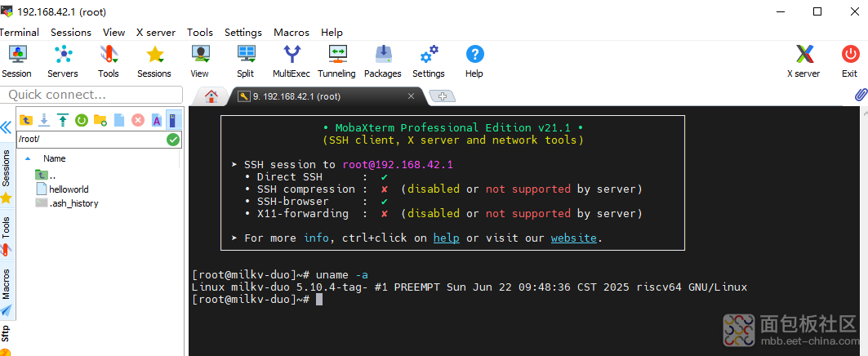
Task: Collapse sidebar with double chevron
Action: pyautogui.click(x=6, y=128)
